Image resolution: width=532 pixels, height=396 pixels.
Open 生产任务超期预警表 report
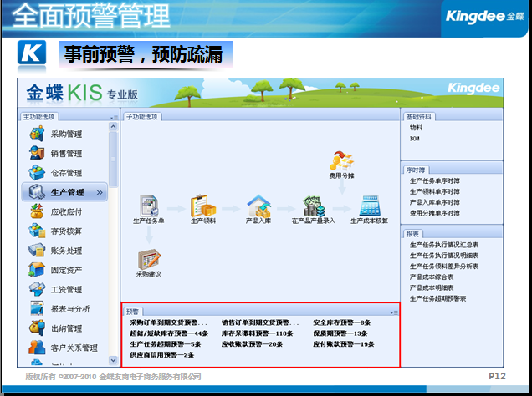click(x=437, y=298)
